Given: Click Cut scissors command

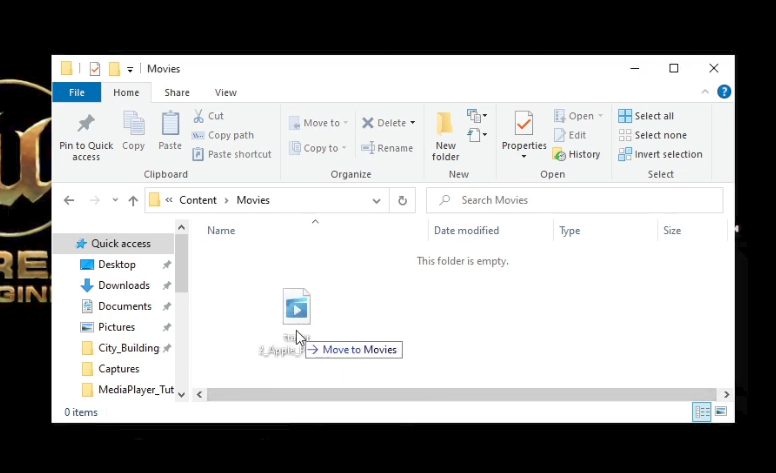Looking at the screenshot, I should 208,116.
